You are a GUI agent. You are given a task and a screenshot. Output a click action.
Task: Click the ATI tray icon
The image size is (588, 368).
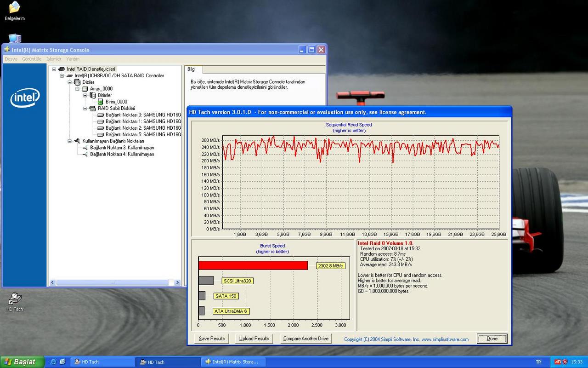[x=558, y=362]
